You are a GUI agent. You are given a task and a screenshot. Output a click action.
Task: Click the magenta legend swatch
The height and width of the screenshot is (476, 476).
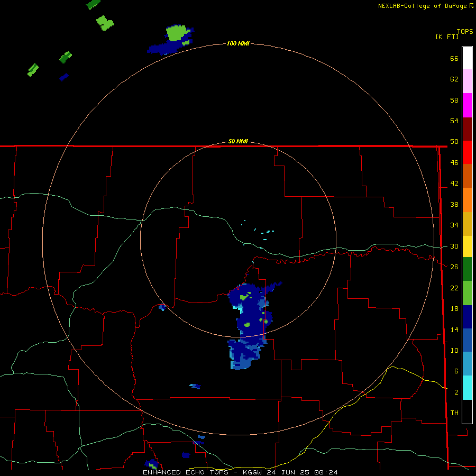[x=467, y=105]
